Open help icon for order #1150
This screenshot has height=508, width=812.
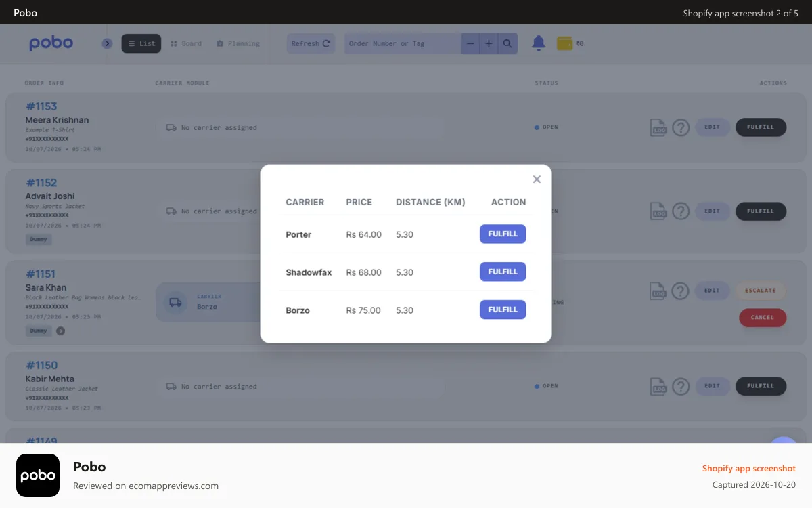coord(681,386)
